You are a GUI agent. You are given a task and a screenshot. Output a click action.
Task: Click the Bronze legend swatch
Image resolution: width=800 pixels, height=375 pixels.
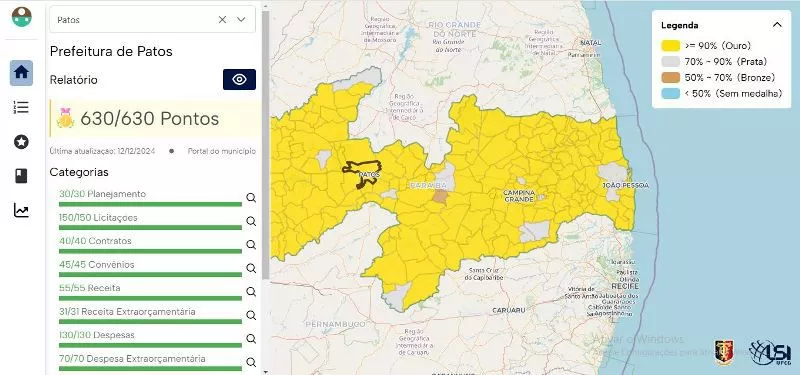point(670,78)
